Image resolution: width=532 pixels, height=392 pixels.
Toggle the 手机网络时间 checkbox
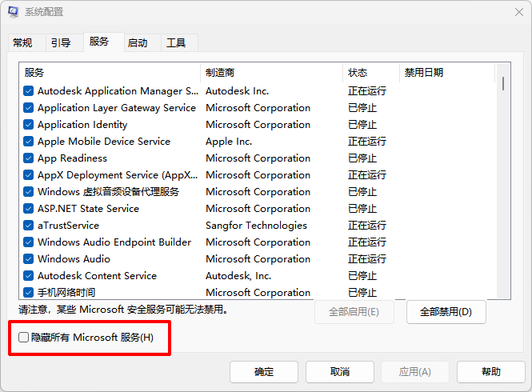point(29,293)
